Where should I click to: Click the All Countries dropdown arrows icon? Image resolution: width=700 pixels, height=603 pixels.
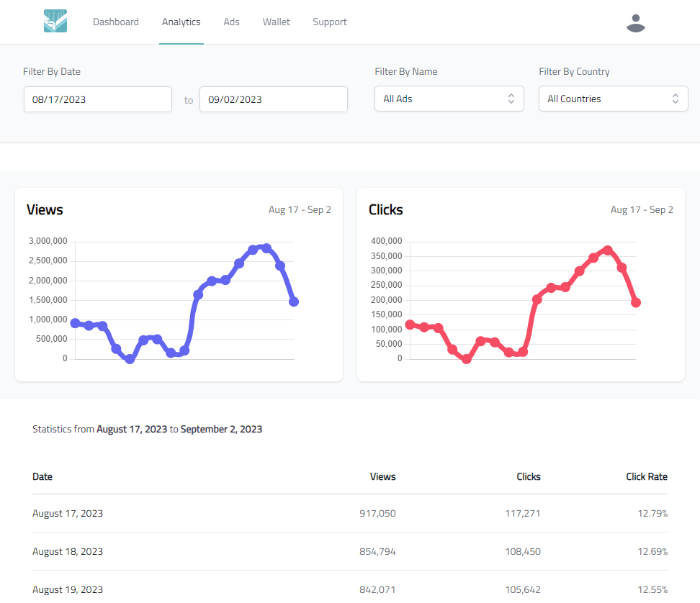[675, 99]
